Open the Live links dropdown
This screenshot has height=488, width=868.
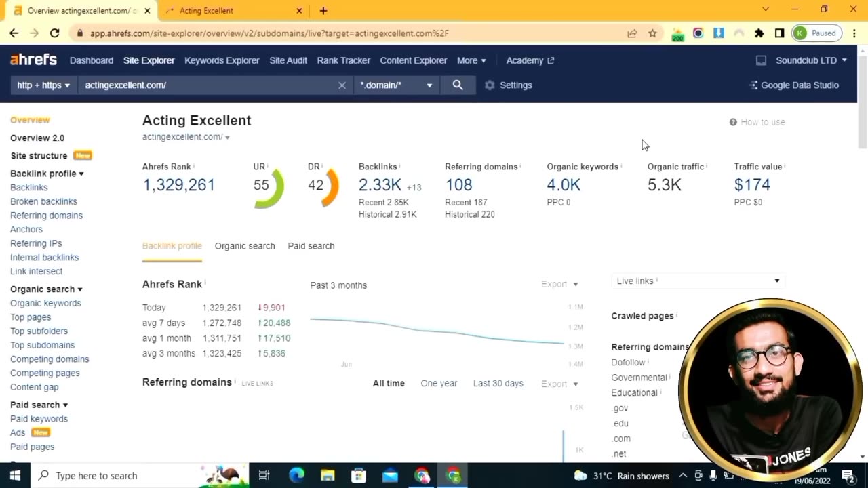point(698,281)
